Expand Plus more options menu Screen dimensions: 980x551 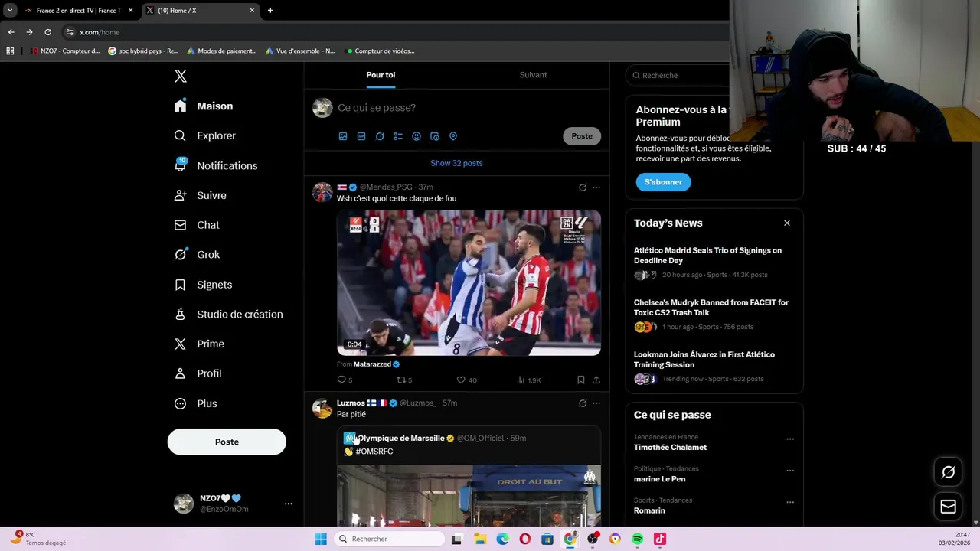[195, 403]
